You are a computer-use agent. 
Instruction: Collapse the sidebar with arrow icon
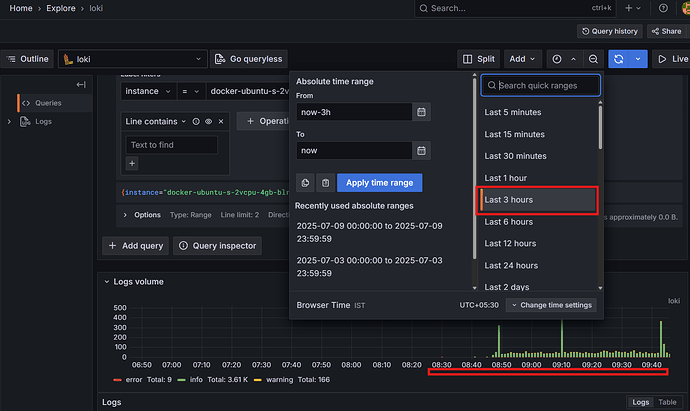point(81,84)
